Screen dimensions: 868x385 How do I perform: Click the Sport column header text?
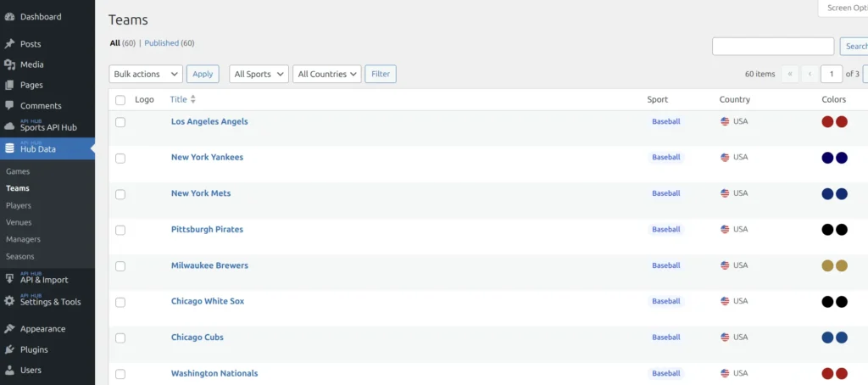pos(658,100)
